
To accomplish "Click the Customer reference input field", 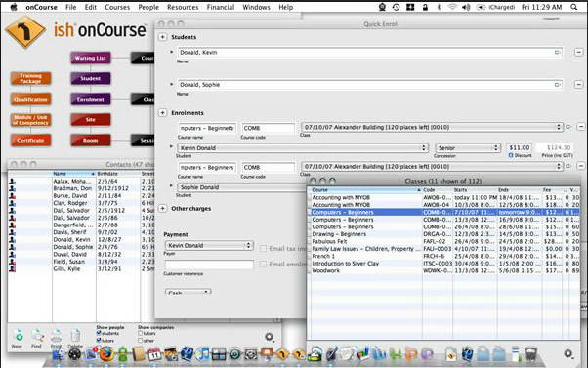I will 209,265.
